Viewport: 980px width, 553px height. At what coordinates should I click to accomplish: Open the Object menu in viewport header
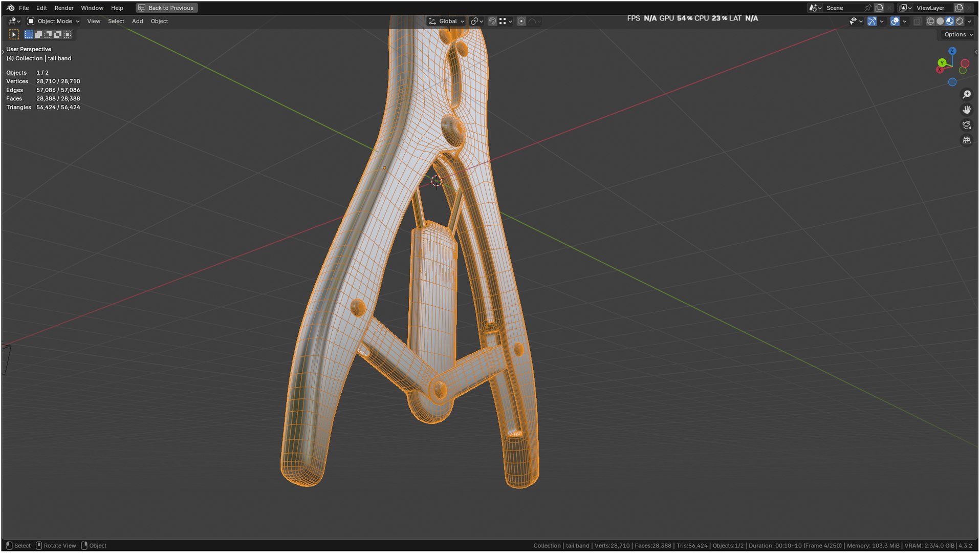pyautogui.click(x=159, y=21)
